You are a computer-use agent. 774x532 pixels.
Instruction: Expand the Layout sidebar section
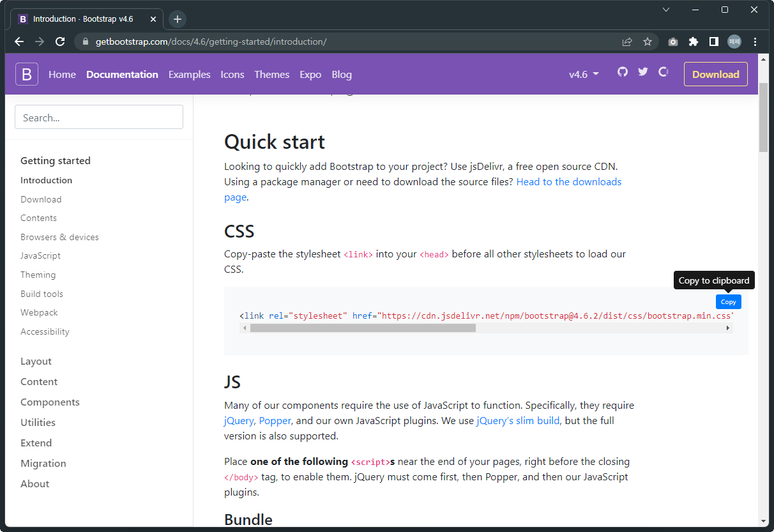[36, 361]
